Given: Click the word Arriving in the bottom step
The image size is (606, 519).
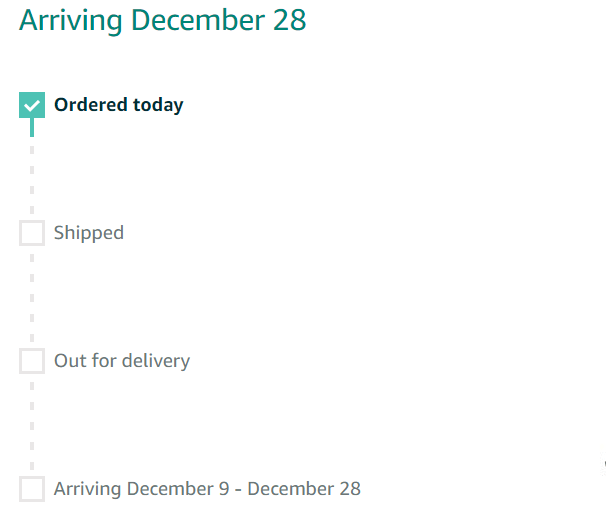Looking at the screenshot, I should (88, 489).
